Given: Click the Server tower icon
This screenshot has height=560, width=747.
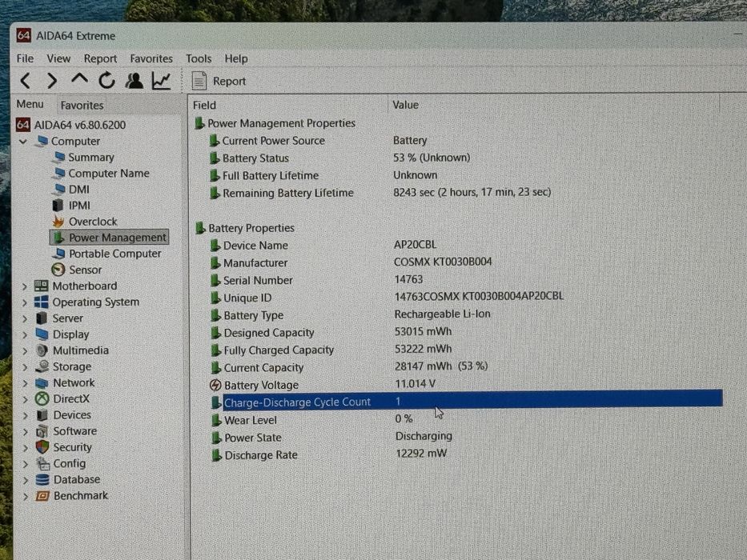Looking at the screenshot, I should click(42, 318).
